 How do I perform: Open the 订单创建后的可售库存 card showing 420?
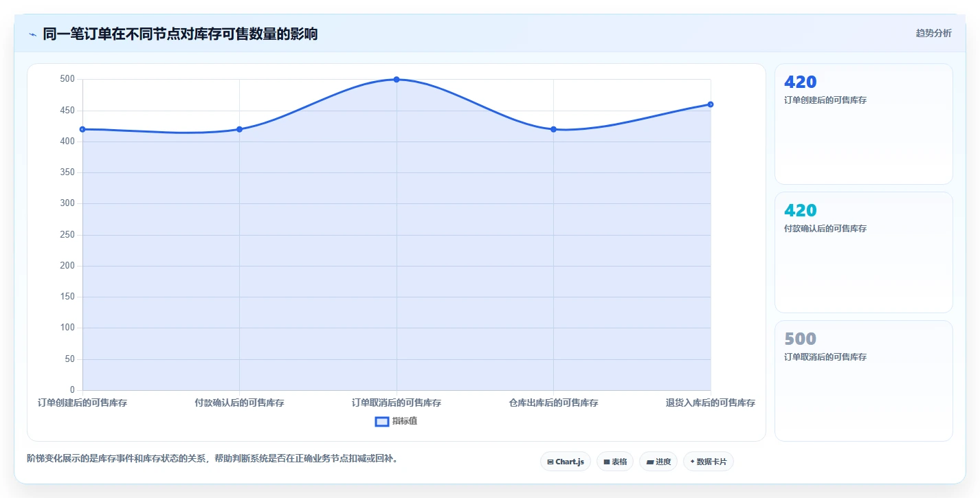[x=864, y=124]
